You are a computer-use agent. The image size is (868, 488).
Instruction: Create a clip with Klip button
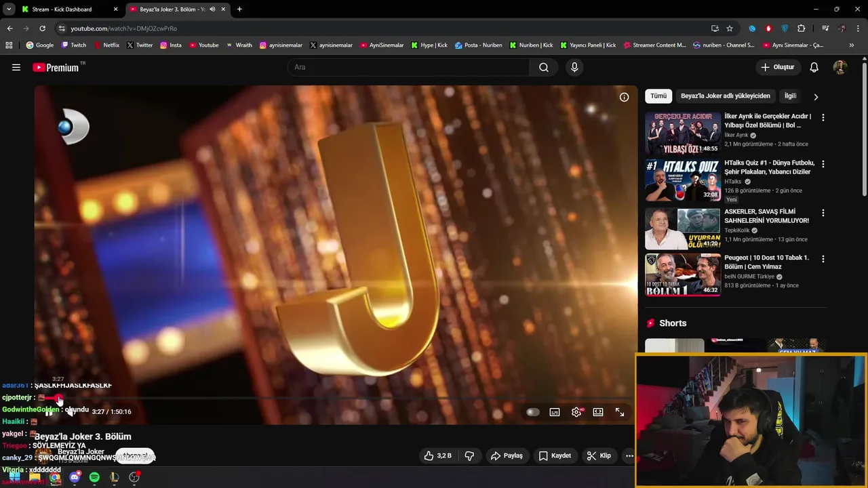click(599, 455)
